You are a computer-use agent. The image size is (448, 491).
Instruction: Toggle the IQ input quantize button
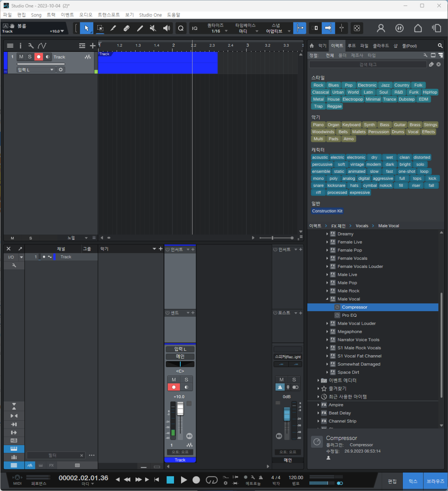tap(195, 28)
